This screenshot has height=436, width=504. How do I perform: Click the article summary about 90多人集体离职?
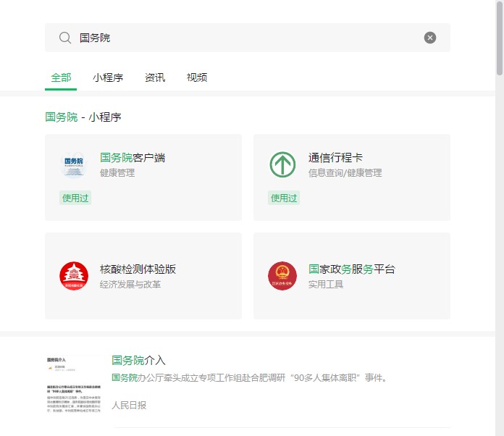[x=249, y=377]
